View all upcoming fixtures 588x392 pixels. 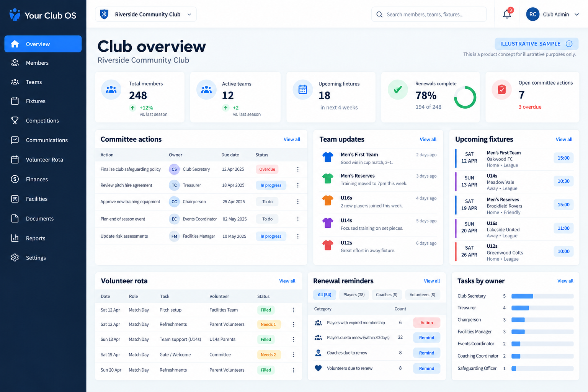(564, 140)
